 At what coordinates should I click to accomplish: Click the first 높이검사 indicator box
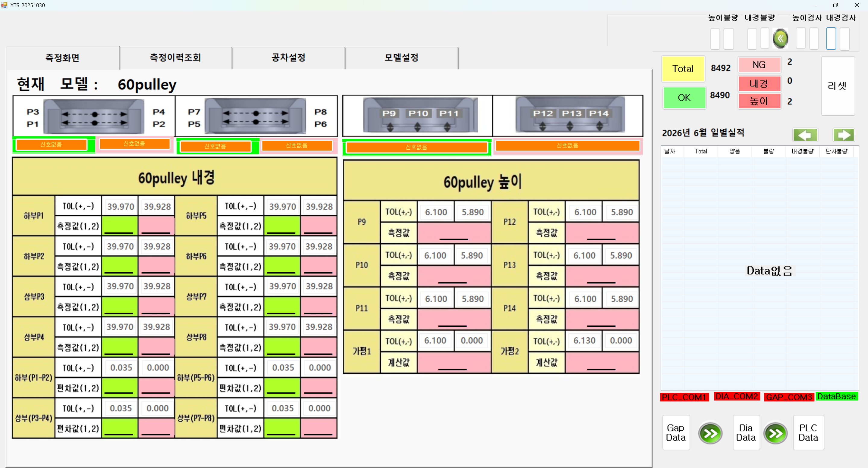coord(800,39)
